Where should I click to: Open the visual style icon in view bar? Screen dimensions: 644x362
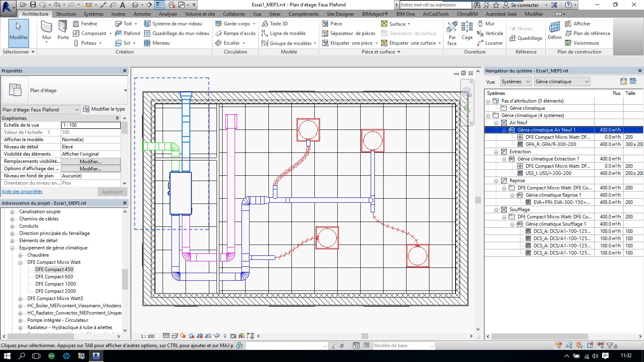(175, 336)
